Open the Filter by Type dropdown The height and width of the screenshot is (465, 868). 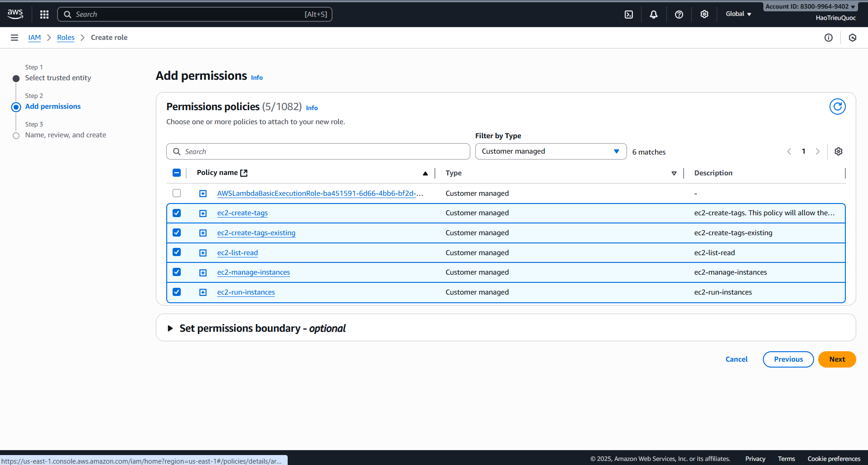550,151
